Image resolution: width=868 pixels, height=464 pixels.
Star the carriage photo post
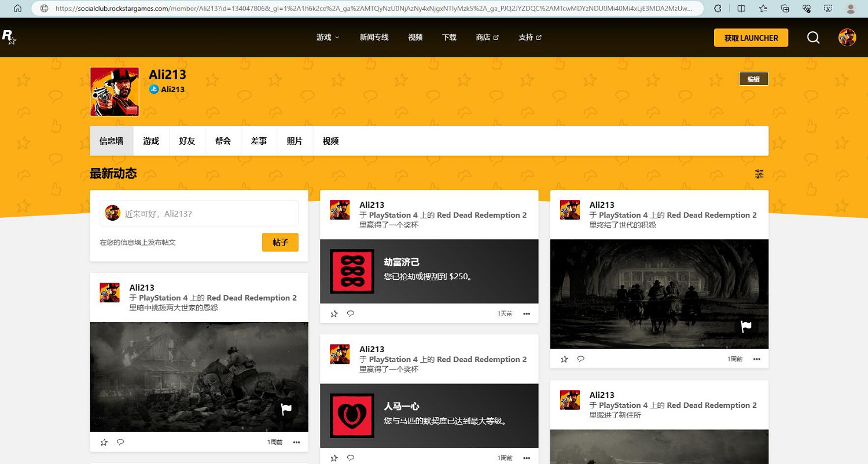point(564,359)
